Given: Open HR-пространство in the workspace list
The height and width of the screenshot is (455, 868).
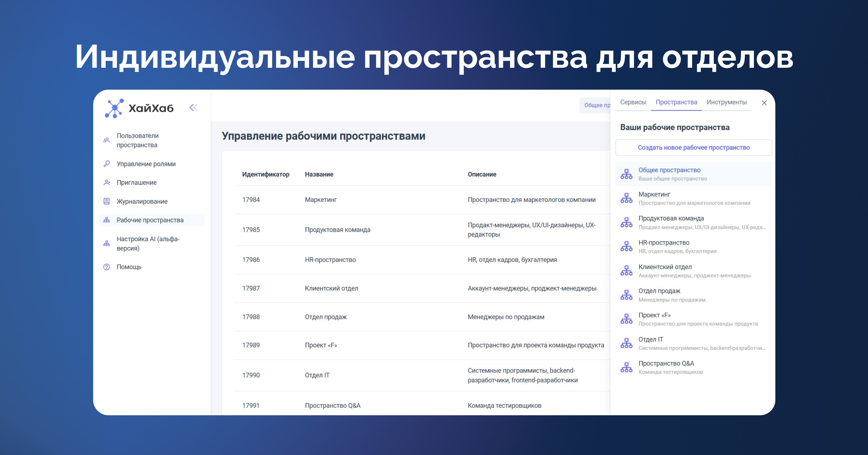Looking at the screenshot, I should [x=663, y=243].
